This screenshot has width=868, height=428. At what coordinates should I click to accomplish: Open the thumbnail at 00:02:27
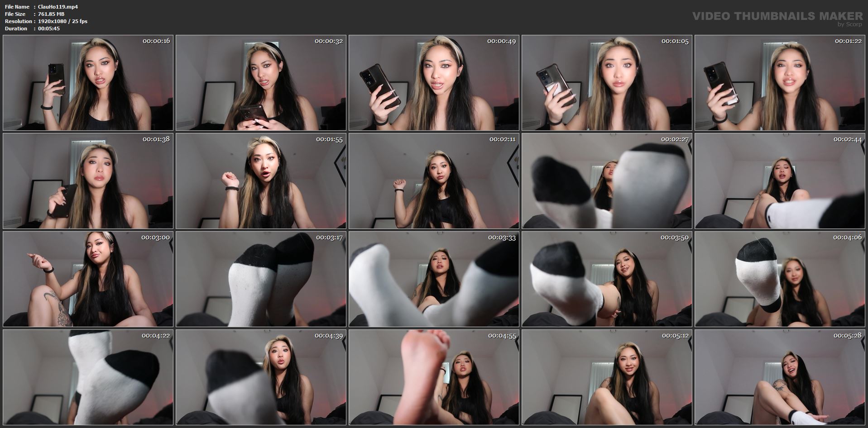point(607,181)
